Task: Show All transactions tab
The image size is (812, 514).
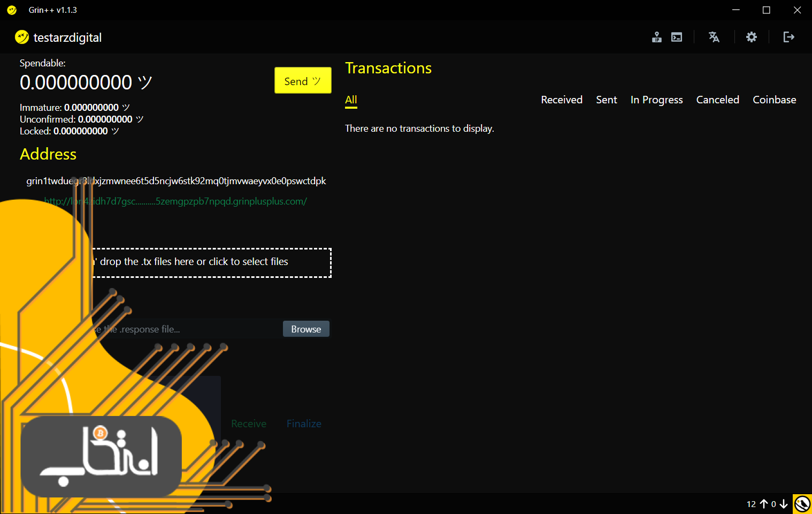Action: 351,100
